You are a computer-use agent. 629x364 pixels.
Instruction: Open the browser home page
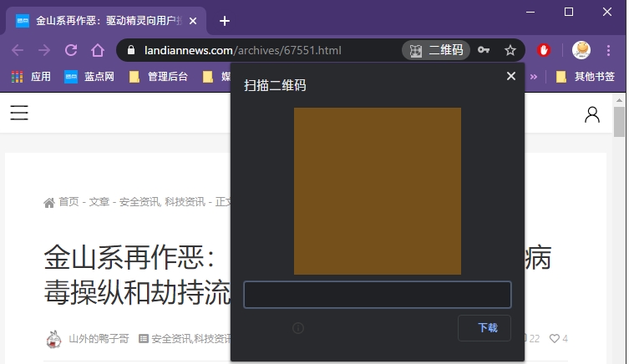[x=98, y=50]
